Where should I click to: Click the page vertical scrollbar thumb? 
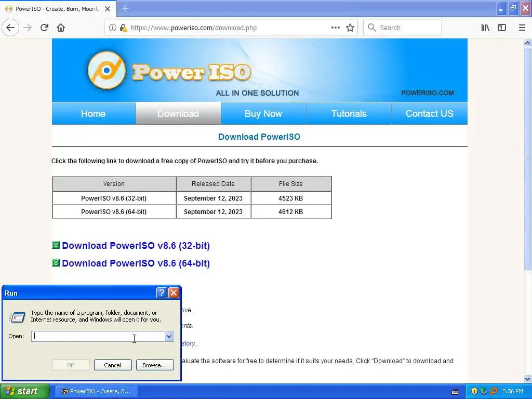tap(527, 159)
